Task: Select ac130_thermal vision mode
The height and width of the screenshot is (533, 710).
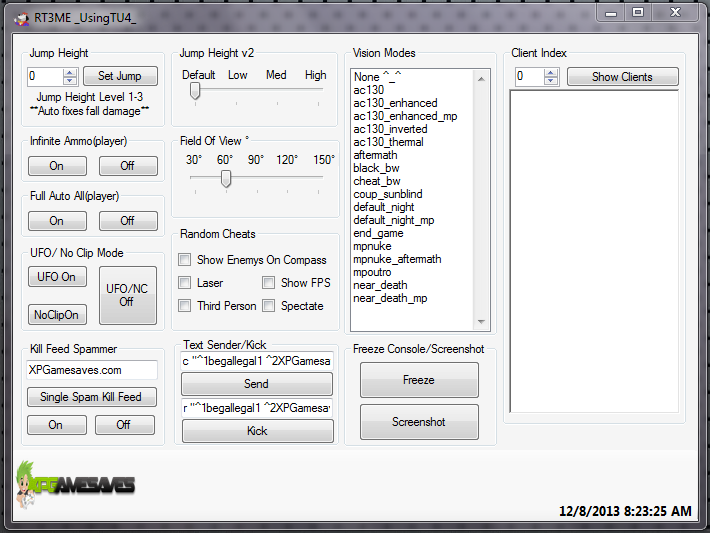Action: (x=389, y=142)
